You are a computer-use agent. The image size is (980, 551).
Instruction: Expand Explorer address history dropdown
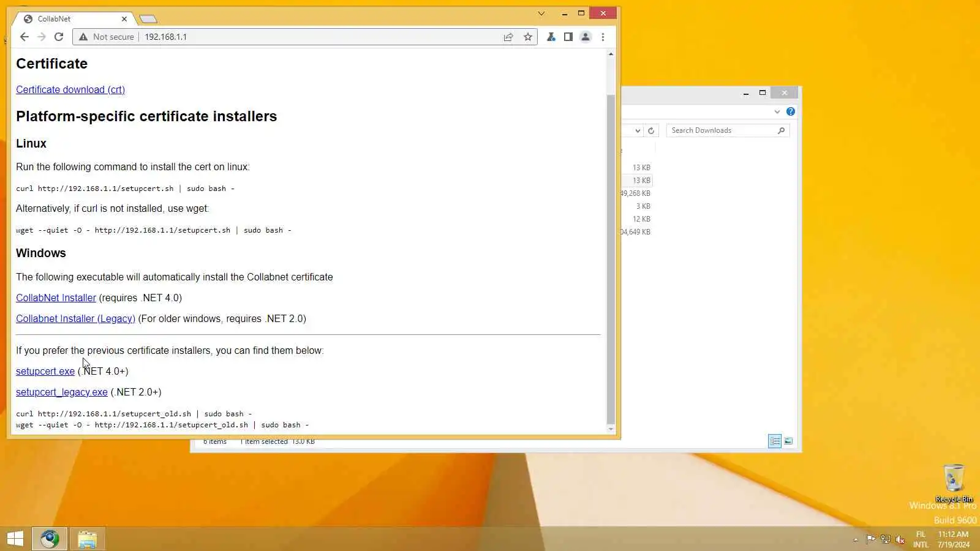coord(638,130)
